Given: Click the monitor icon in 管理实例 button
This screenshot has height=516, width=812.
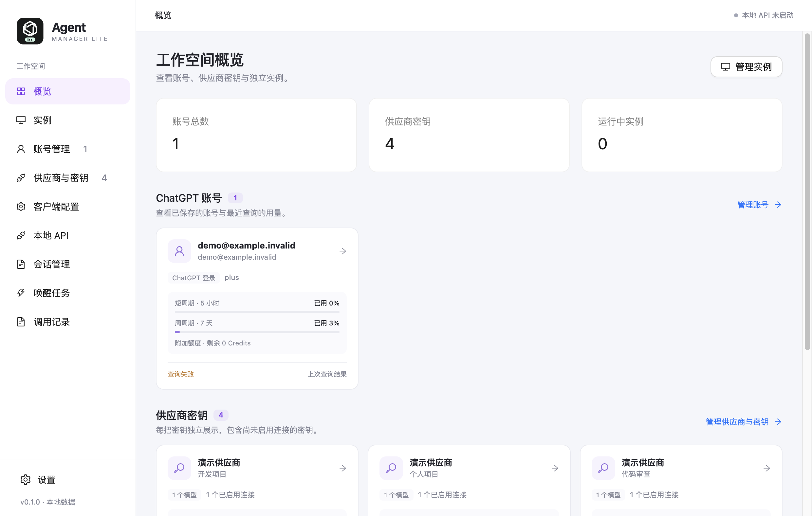Looking at the screenshot, I should (725, 67).
